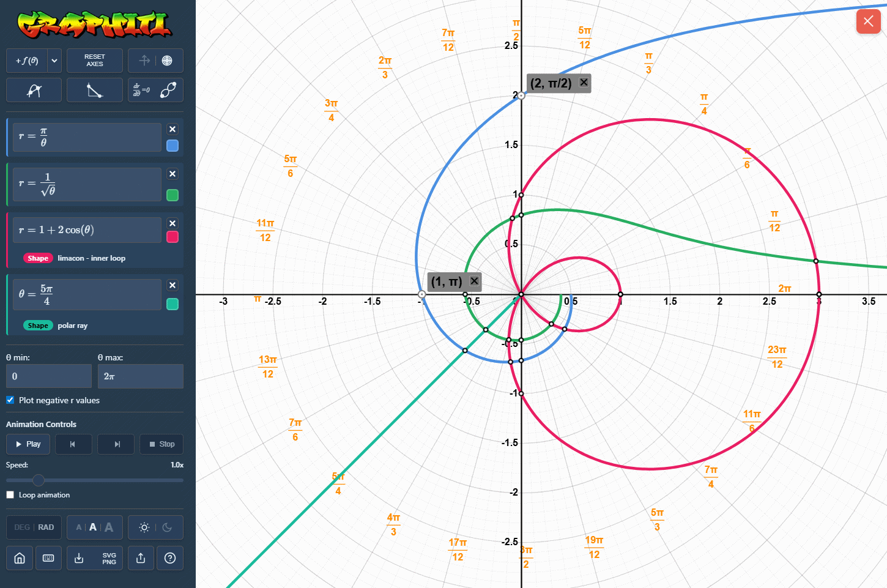
Task: Click the limacon point at r=1 on axis
Action: coord(620,295)
